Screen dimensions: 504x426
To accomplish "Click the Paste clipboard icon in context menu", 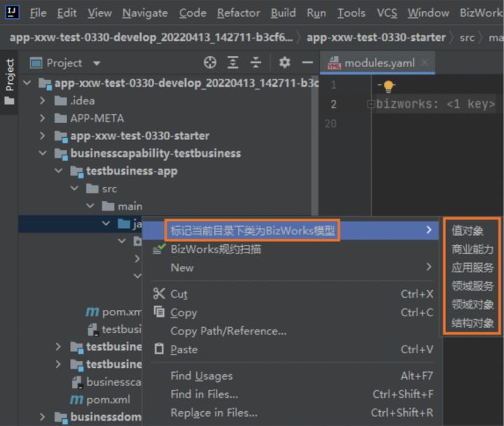I will point(159,349).
